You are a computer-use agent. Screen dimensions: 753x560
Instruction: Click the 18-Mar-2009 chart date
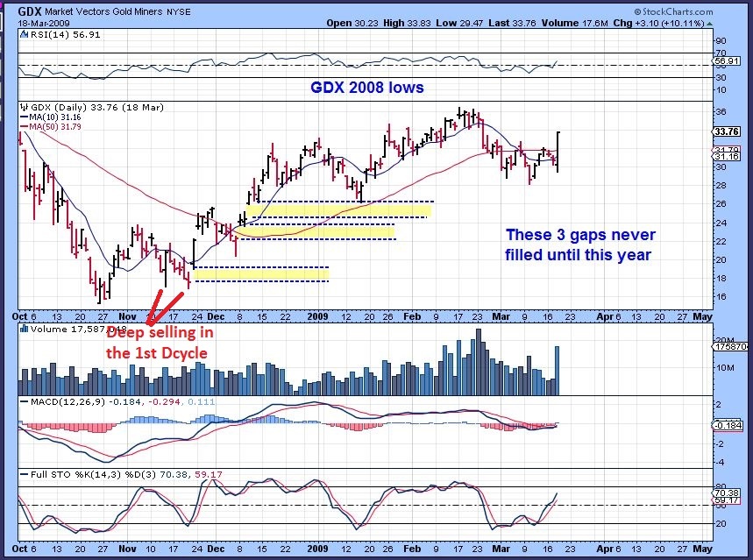pos(44,23)
